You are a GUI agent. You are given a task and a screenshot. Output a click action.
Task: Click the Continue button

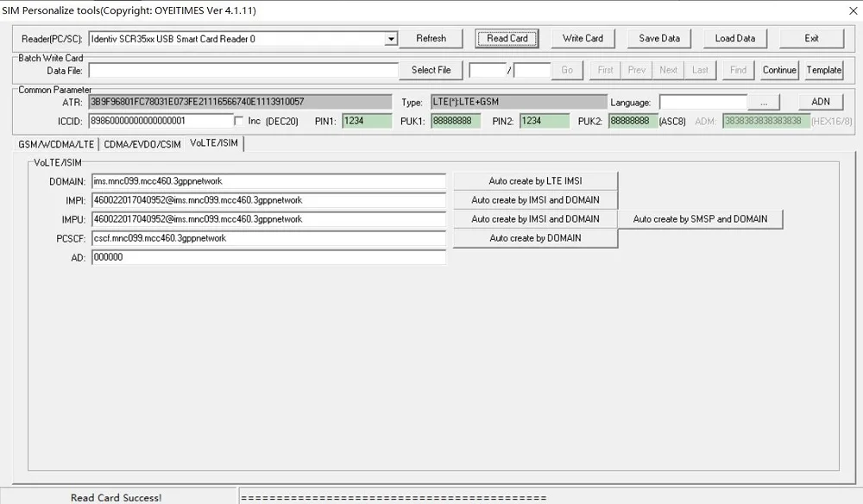coord(779,70)
